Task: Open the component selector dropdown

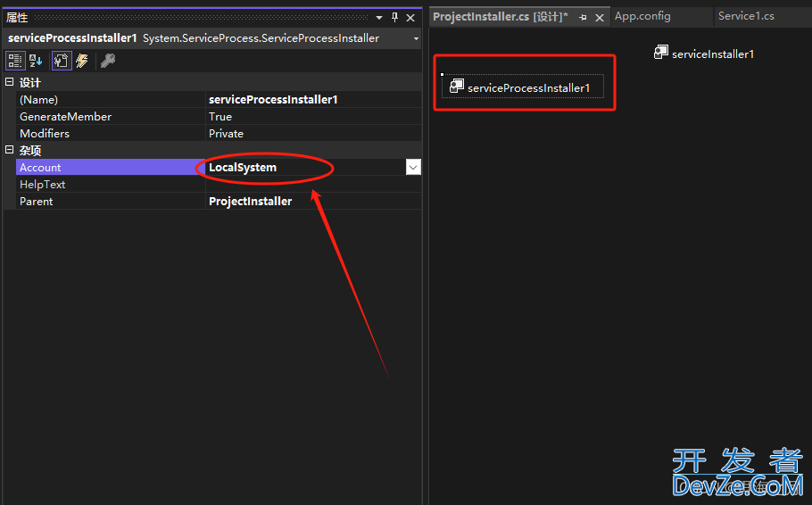Action: click(x=415, y=38)
